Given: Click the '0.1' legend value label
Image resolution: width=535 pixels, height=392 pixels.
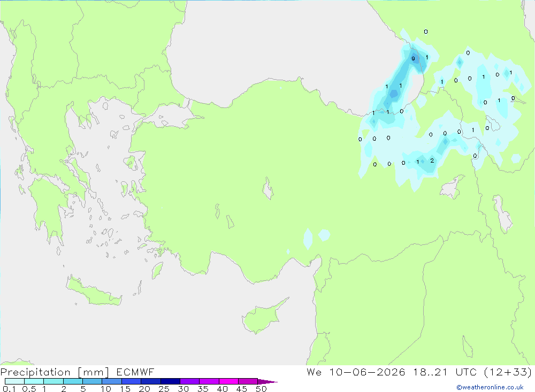Looking at the screenshot, I should pyautogui.click(x=9, y=389).
